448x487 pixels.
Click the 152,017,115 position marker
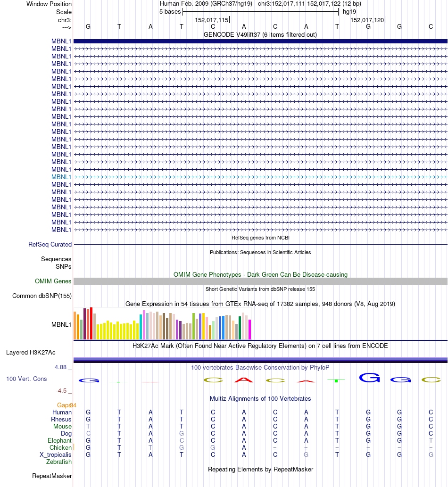coord(212,20)
